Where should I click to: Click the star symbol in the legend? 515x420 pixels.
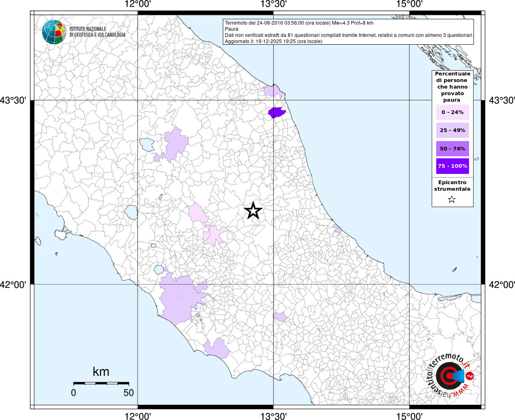(452, 200)
